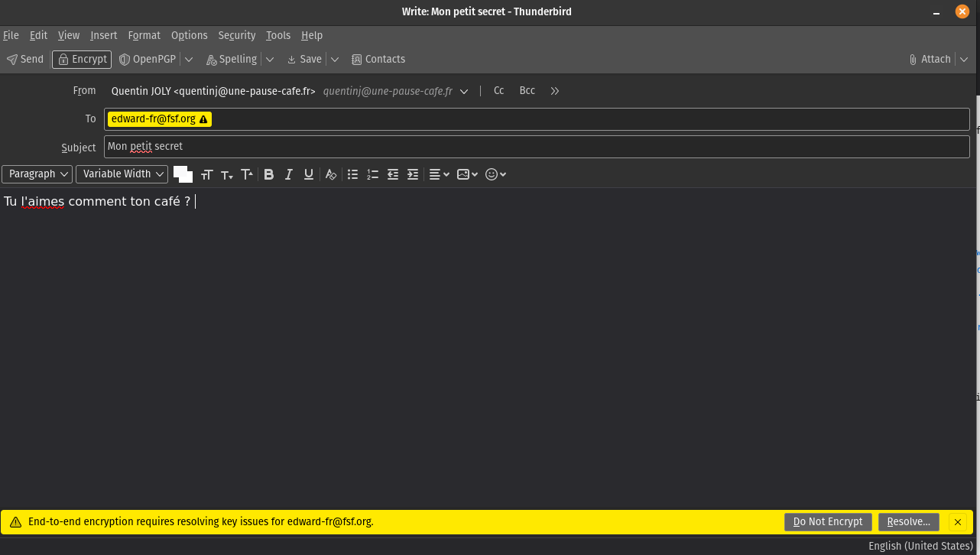Dismiss the yellow encryption warning bar
Viewport: 980px width, 555px height.
point(958,522)
